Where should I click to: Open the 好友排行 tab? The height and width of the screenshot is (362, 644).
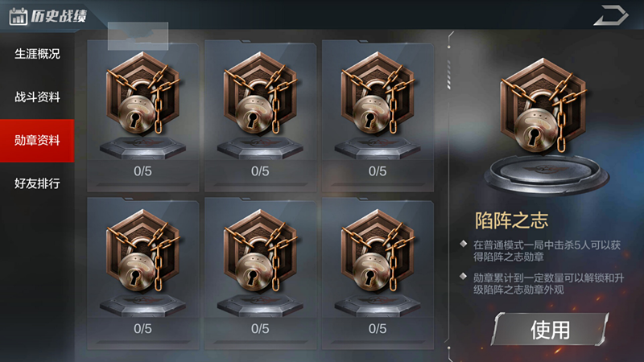pos(37,183)
